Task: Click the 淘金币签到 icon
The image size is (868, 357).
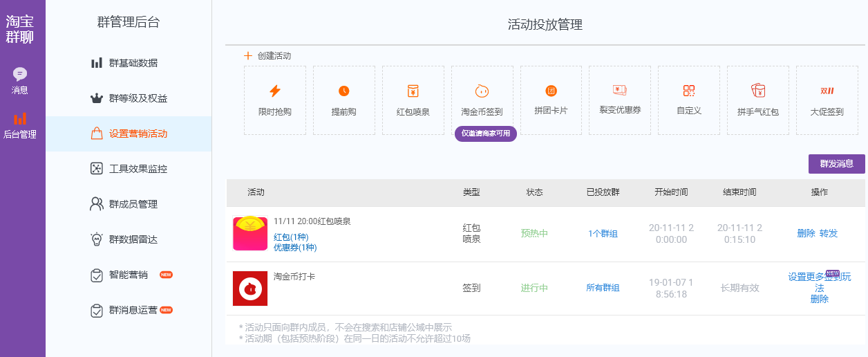Action: 482,91
